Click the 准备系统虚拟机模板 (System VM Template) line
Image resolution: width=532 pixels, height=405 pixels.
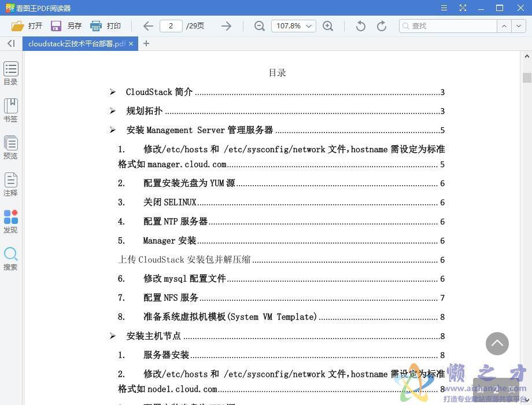(x=281, y=316)
